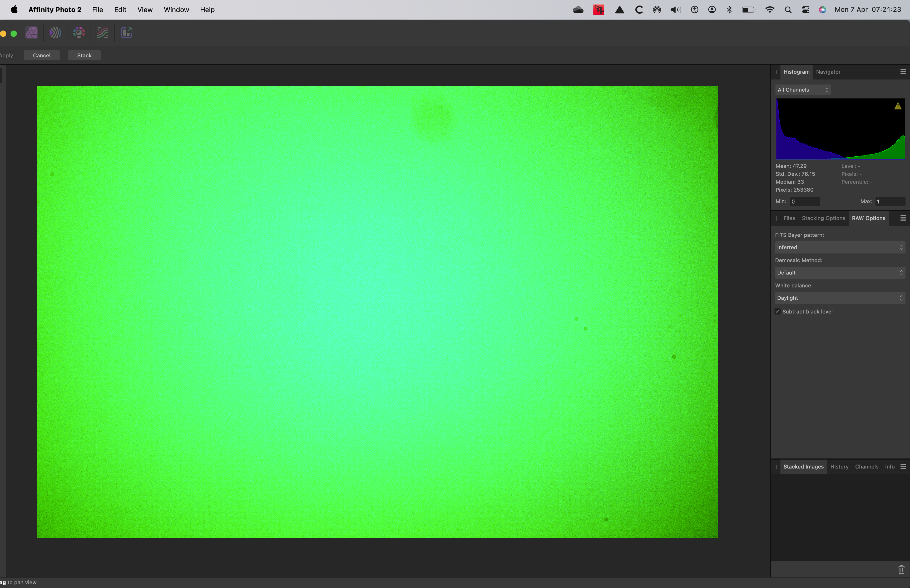Open the Apple menu
Viewport: 910px width, 588px height.
(x=14, y=9)
